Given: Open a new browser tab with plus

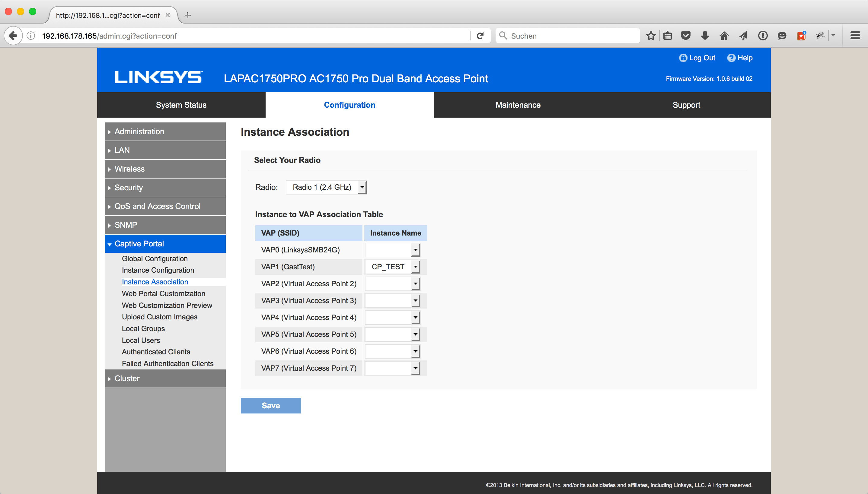Looking at the screenshot, I should tap(188, 15).
